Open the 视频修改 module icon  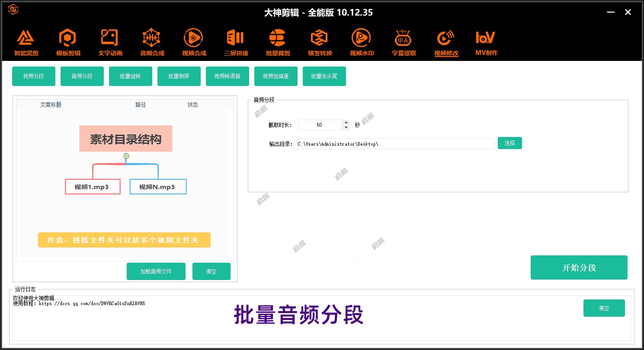tap(446, 43)
